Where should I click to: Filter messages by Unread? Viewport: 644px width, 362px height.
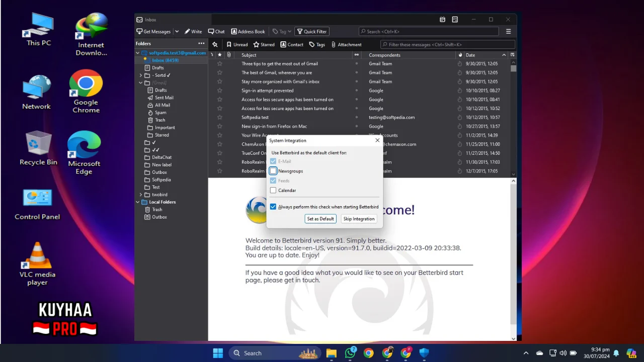237,44
